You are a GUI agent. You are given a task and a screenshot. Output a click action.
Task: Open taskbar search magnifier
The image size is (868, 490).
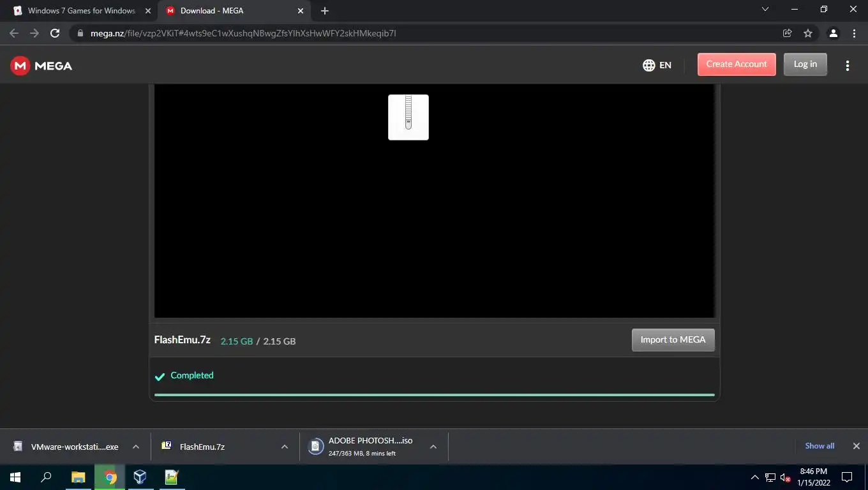[x=46, y=477]
